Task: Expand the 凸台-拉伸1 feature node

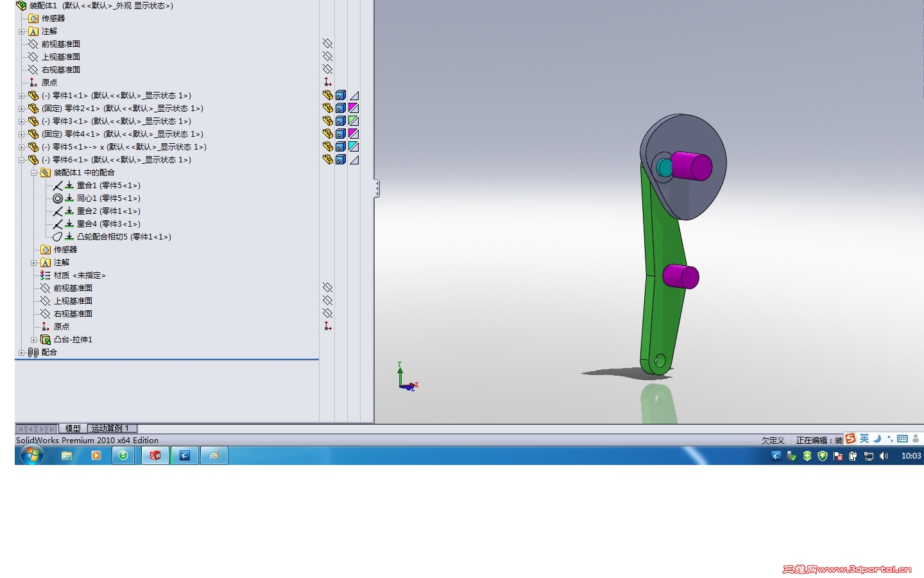Action: coord(33,340)
